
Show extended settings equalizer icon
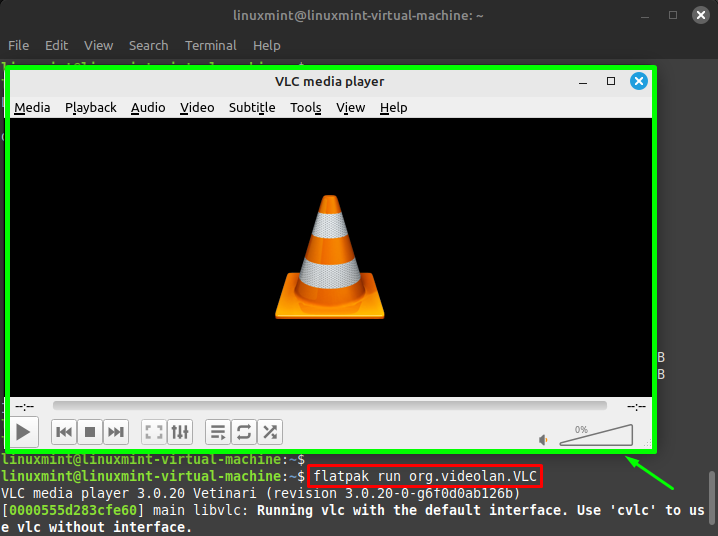pyautogui.click(x=180, y=432)
